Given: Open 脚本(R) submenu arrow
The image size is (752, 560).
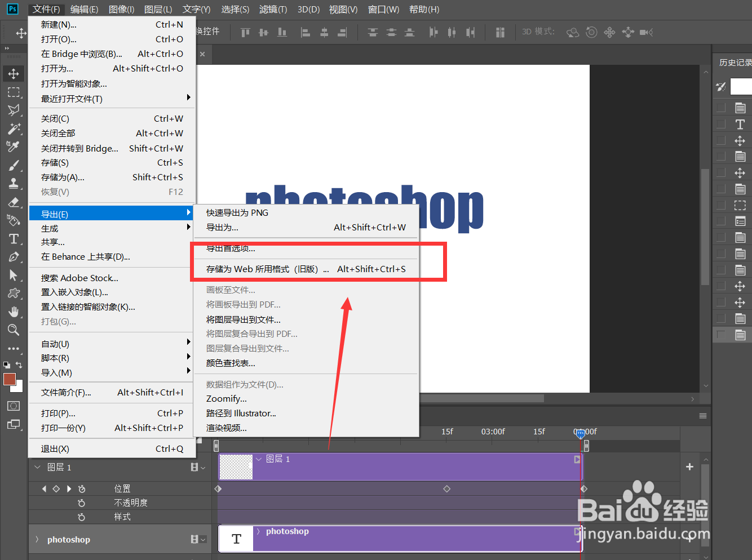Looking at the screenshot, I should coord(188,357).
